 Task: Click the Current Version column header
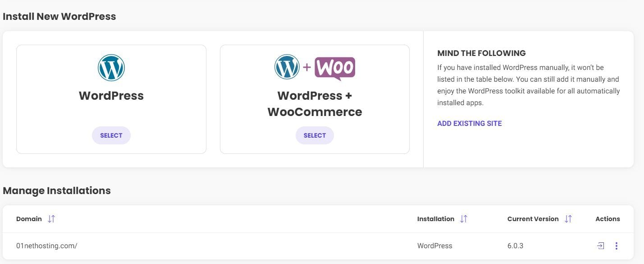[533, 219]
